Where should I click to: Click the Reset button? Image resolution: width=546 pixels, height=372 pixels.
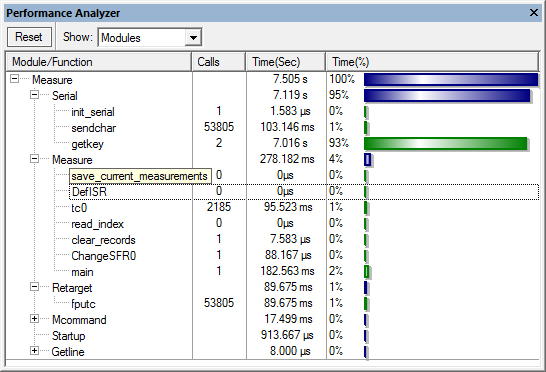(29, 37)
